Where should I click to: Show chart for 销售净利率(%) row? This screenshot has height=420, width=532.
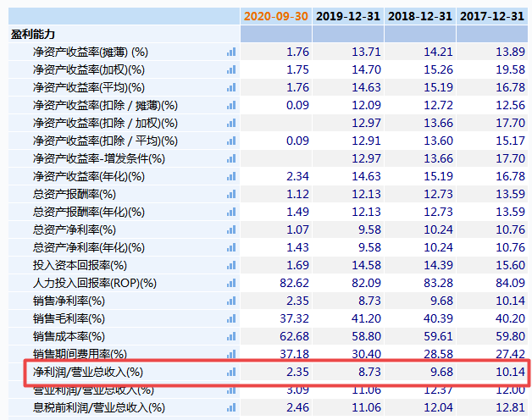coord(230,301)
